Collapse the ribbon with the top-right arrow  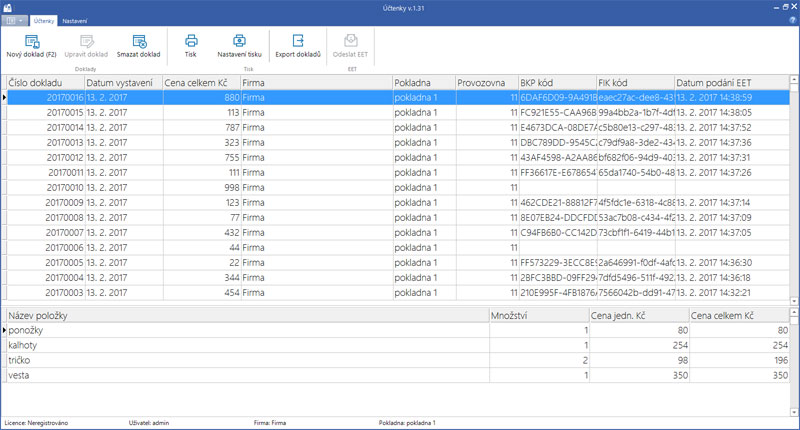click(792, 20)
